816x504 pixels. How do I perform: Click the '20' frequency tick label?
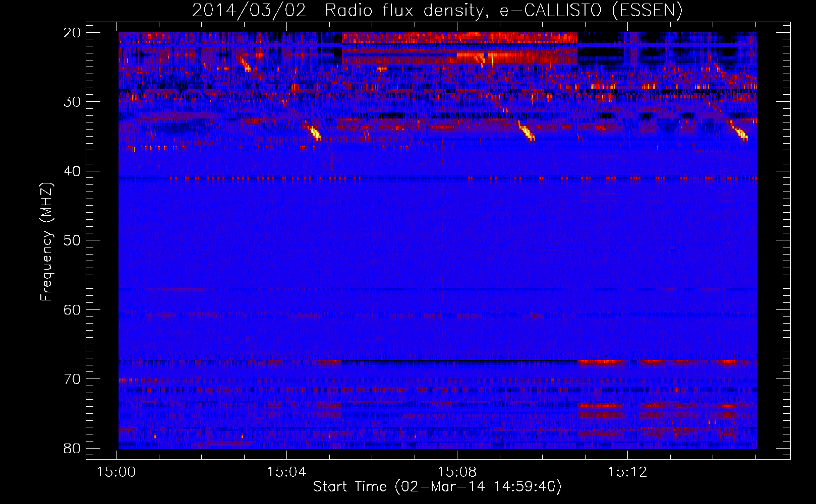click(x=73, y=33)
